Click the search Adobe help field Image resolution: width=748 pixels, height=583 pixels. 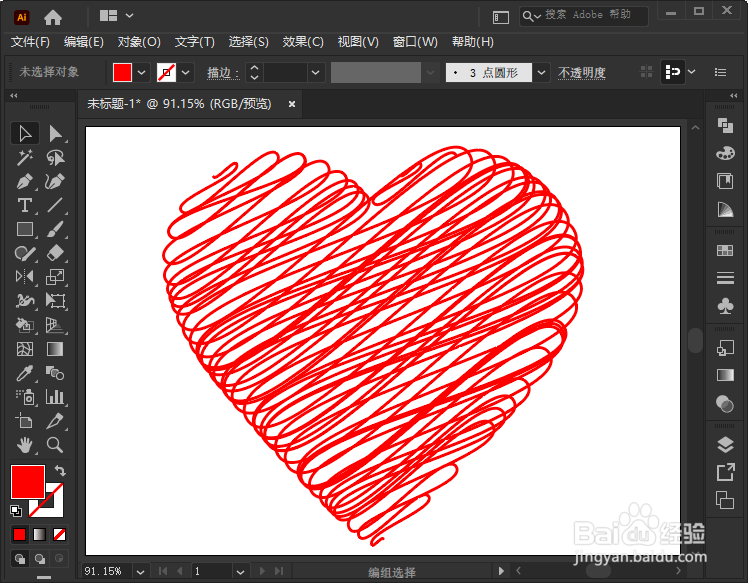(x=584, y=16)
